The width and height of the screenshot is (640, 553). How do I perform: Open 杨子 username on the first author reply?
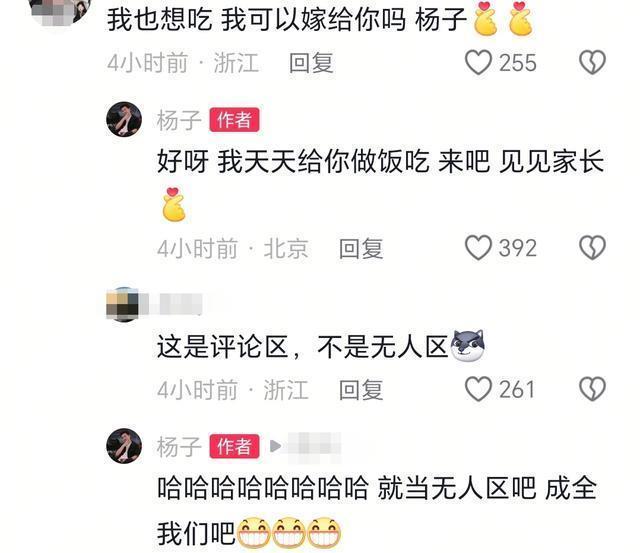pyautogui.click(x=179, y=120)
